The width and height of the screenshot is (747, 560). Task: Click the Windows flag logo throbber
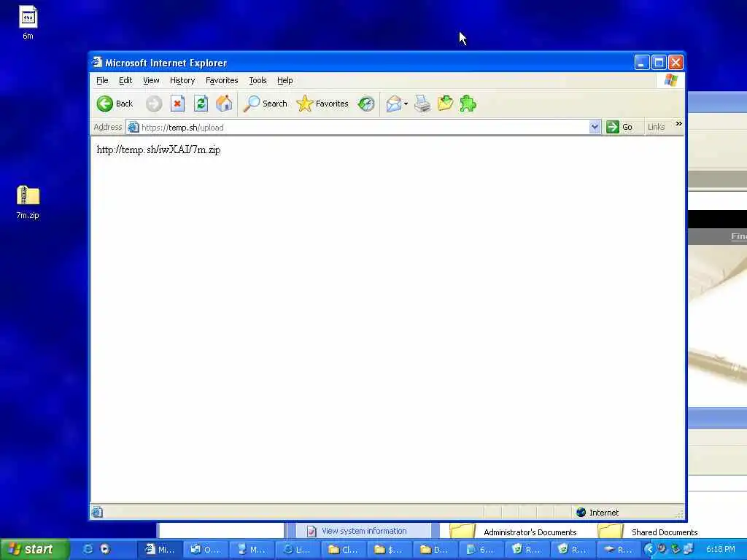[670, 80]
